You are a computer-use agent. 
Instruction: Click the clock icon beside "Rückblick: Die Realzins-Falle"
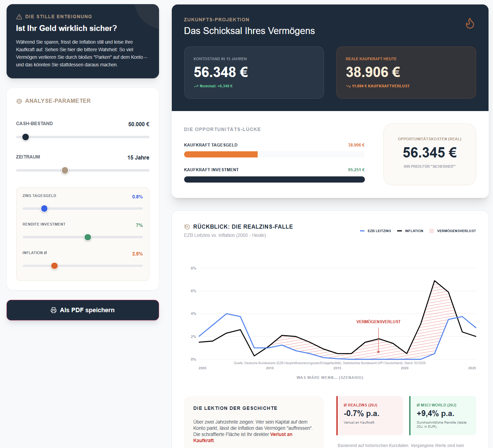click(187, 227)
